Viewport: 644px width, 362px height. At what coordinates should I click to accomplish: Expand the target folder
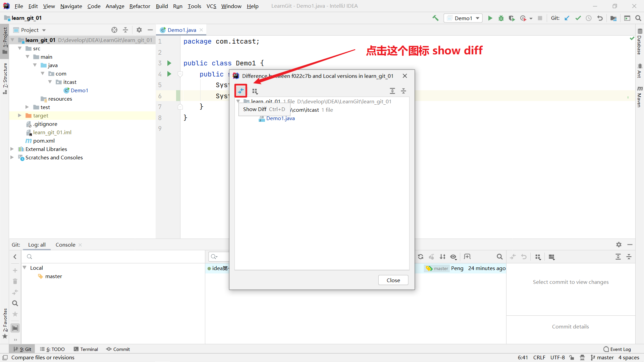(20, 115)
